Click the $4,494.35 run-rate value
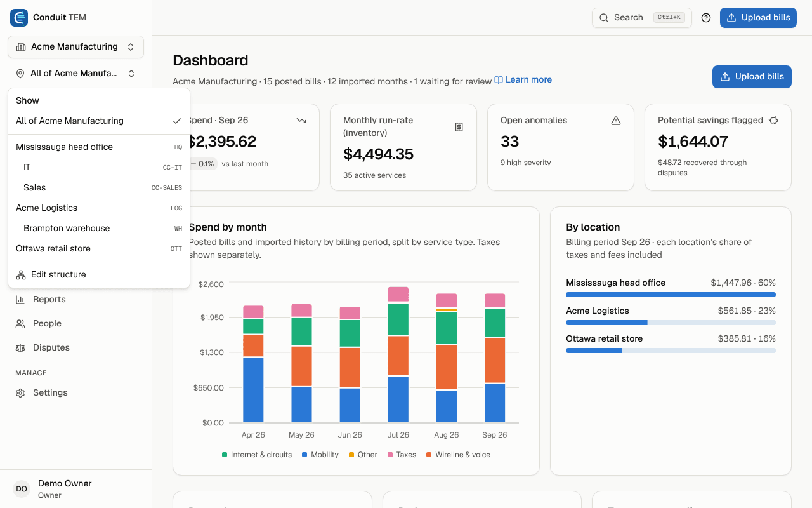Screen dimensions: 812x508 click(x=378, y=154)
